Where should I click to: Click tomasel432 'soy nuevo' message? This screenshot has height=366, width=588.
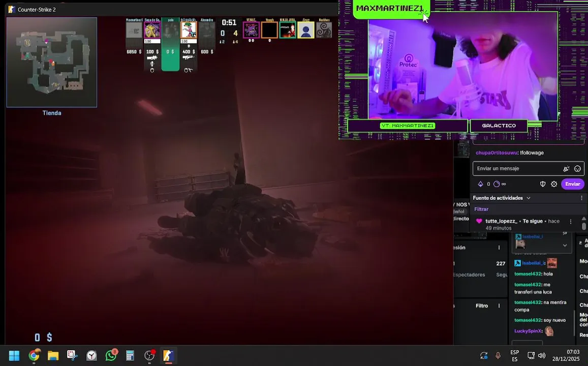pos(540,320)
